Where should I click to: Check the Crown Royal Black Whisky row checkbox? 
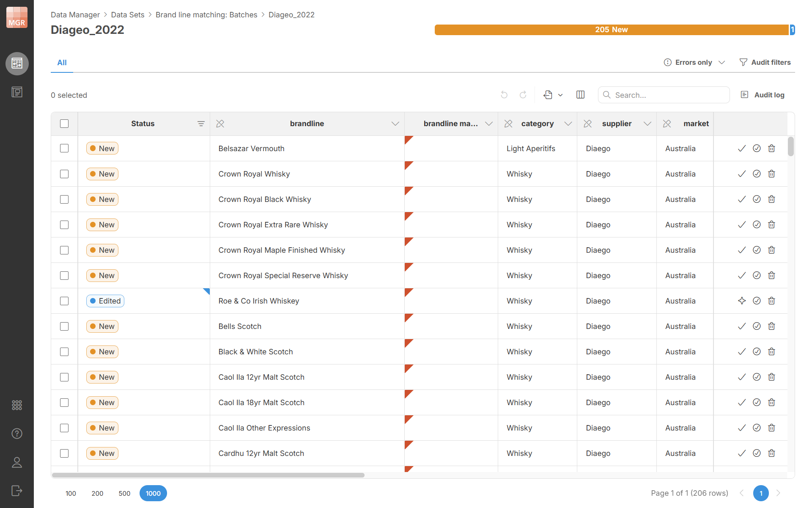click(64, 199)
